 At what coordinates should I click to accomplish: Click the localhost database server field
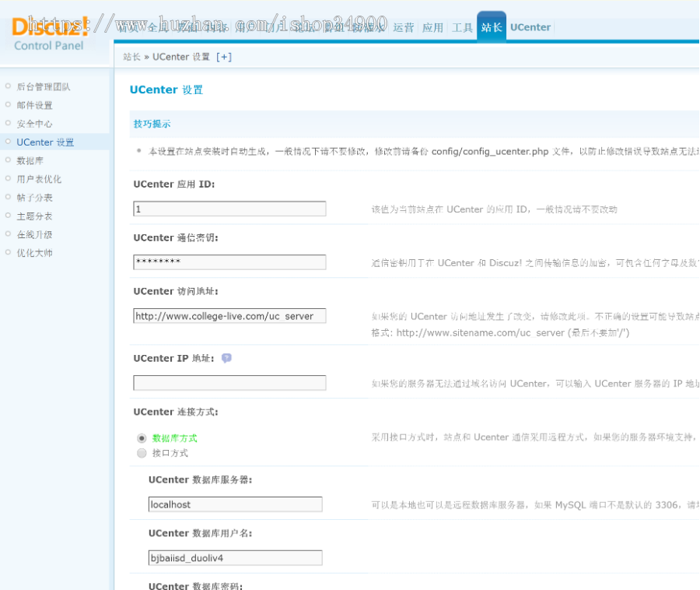235,504
